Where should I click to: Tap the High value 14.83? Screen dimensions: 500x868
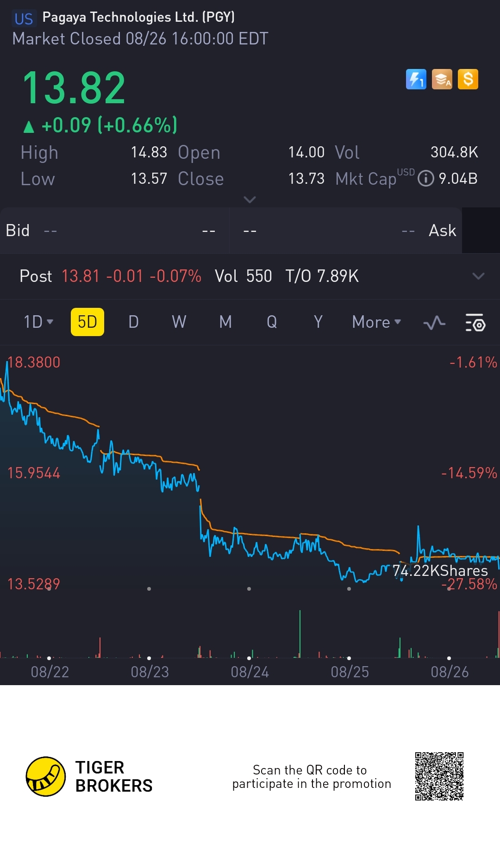149,152
